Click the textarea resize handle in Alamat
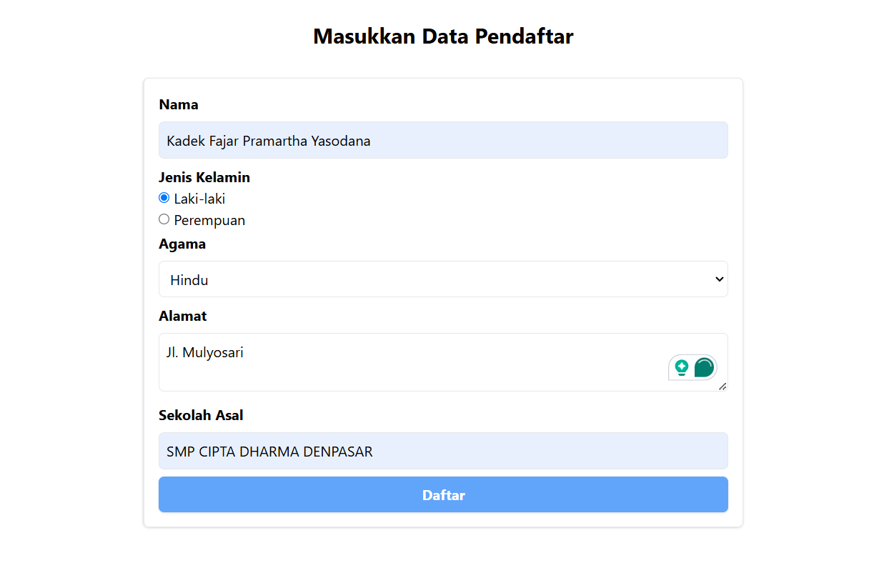 click(722, 387)
